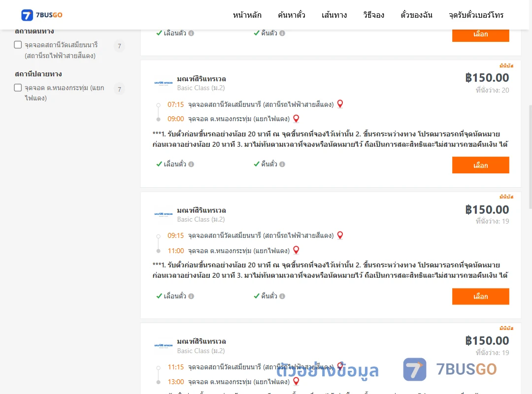
Task: Click the 11:00 arrival time text
Action: pyautogui.click(x=175, y=251)
